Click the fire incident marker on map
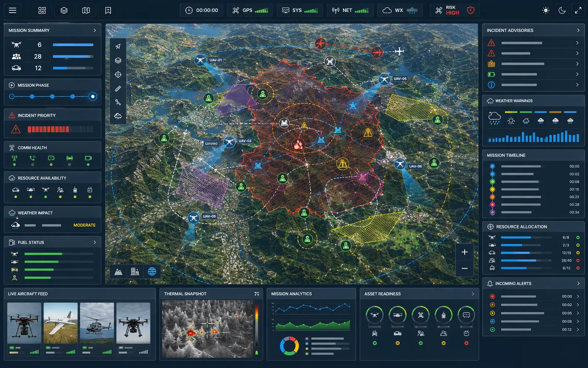588x368 pixels. [298, 144]
